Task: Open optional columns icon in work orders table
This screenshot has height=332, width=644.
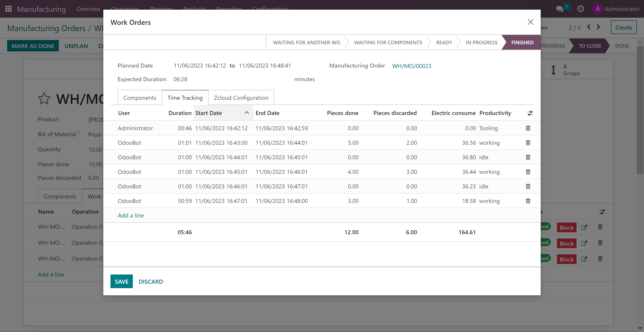Action: click(602, 212)
